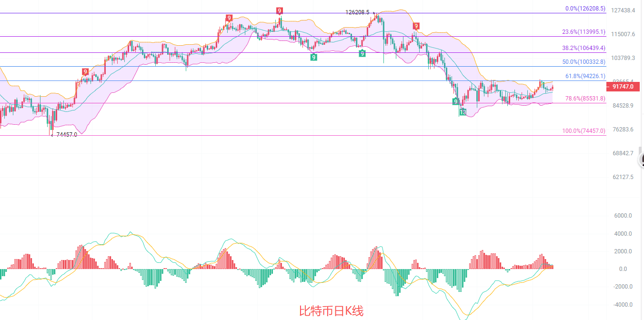Click the floating round icon at right edge
The image size is (644, 320).
click(641, 160)
